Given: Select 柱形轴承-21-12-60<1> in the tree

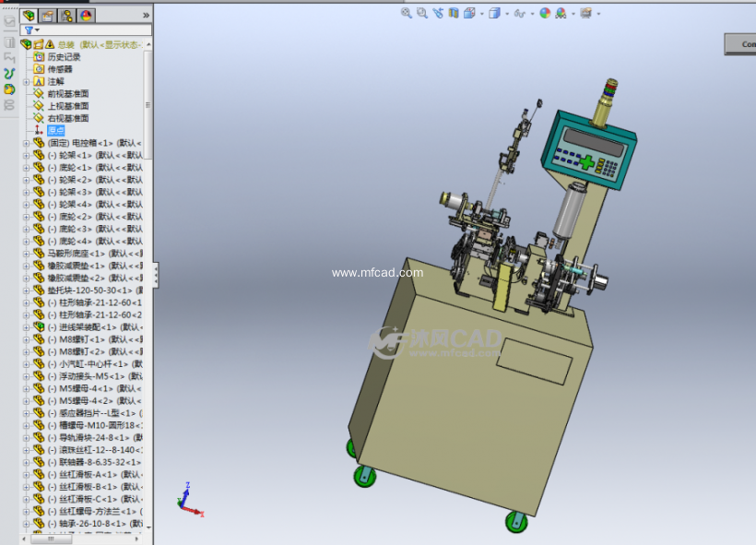Looking at the screenshot, I should tap(95, 302).
